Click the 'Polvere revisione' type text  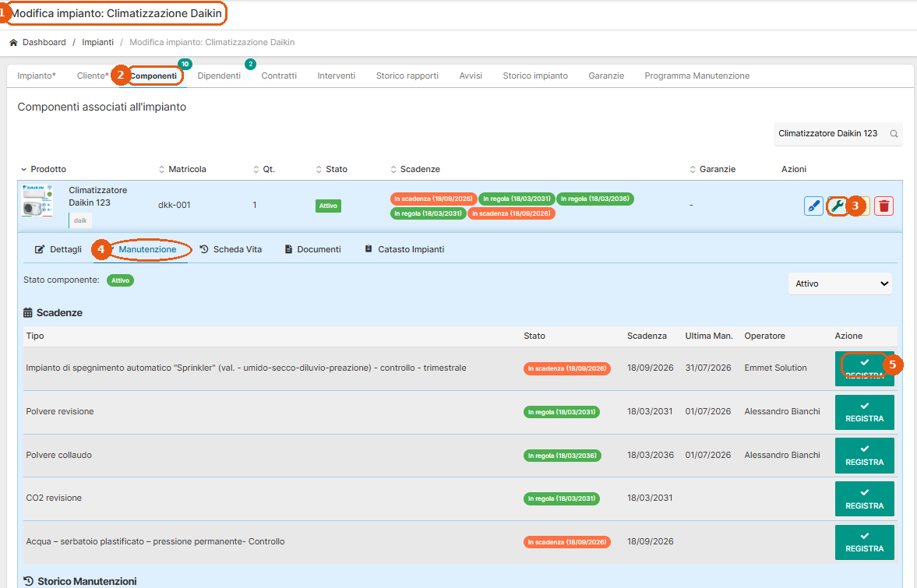(x=60, y=411)
